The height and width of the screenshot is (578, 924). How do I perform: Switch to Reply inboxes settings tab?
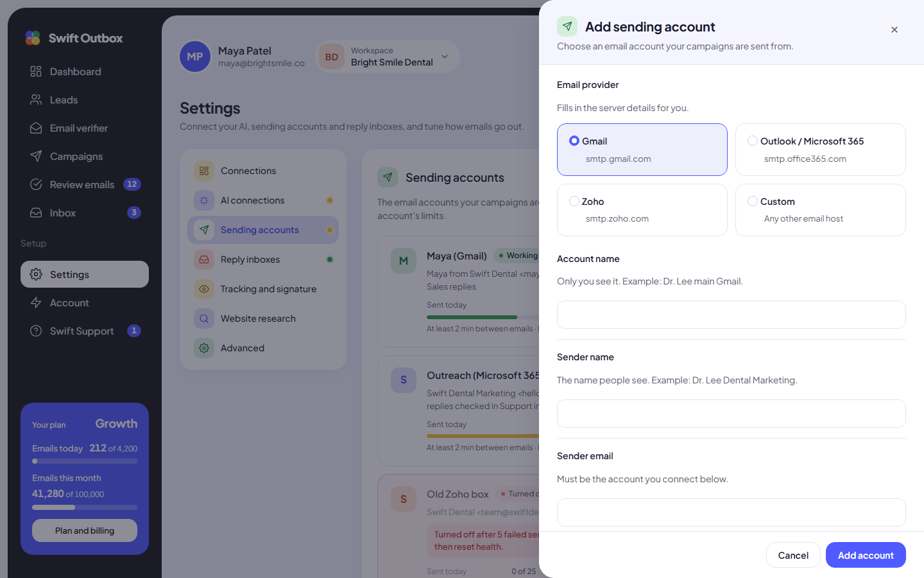pos(263,259)
